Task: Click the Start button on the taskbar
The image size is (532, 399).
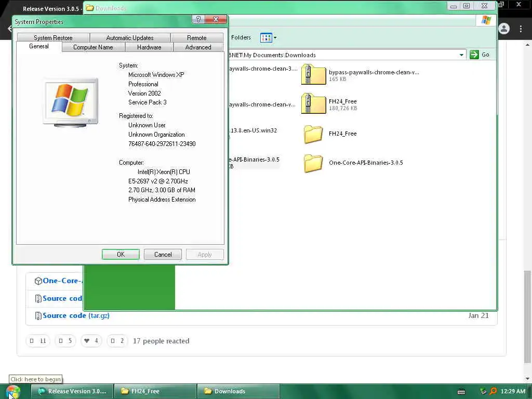Action: (x=13, y=392)
